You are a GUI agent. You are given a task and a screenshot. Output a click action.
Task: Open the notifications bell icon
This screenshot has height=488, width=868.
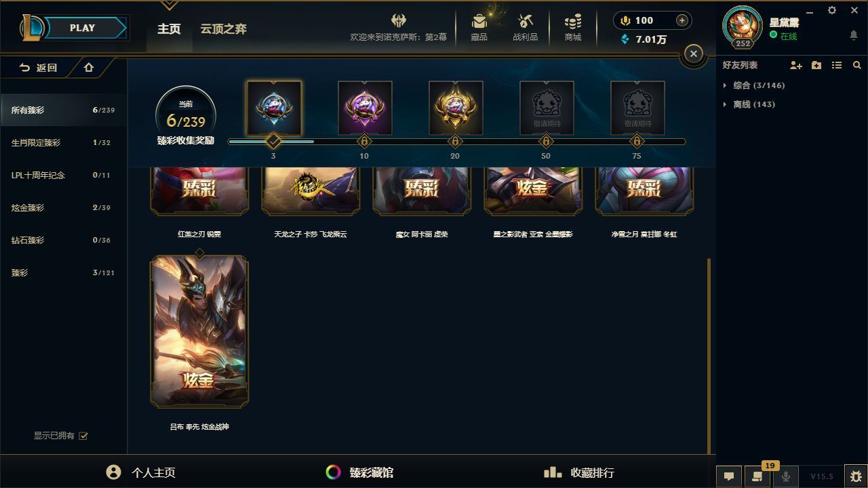(854, 35)
